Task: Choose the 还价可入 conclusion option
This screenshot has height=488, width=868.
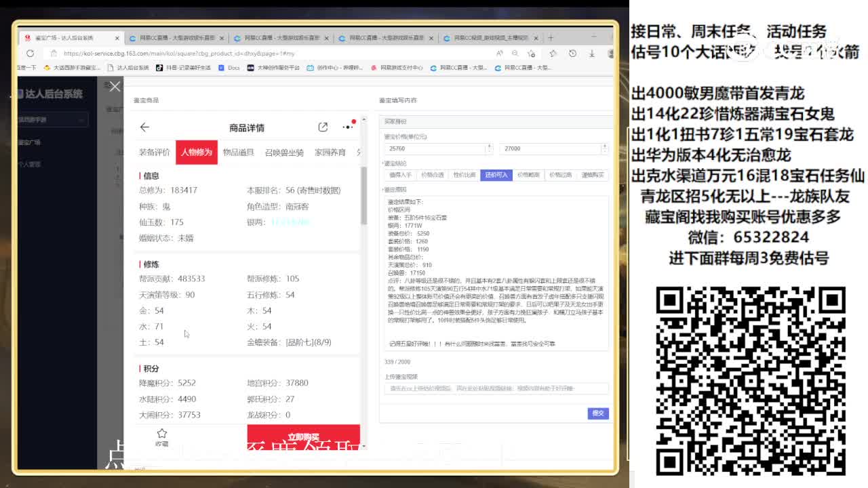Action: coord(496,175)
